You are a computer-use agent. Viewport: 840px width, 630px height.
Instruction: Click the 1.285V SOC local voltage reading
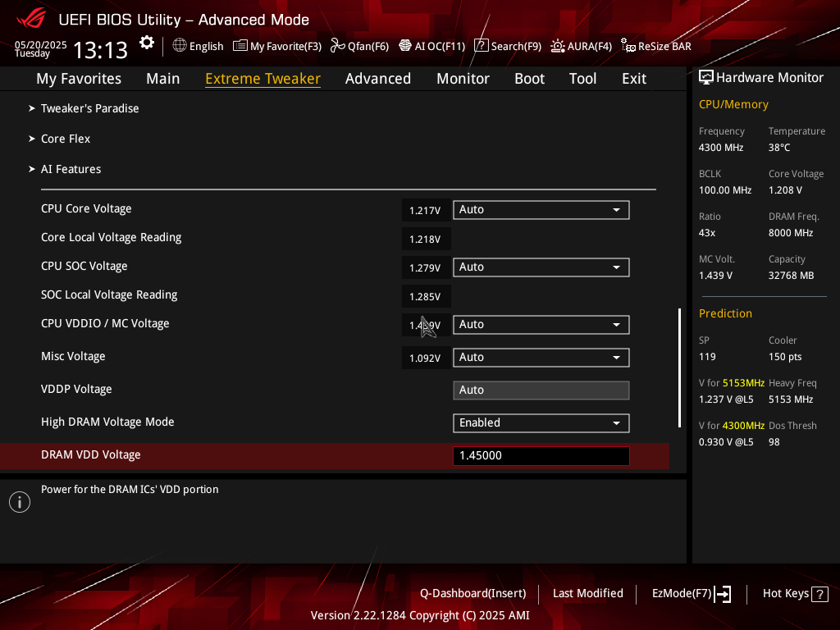(x=426, y=297)
